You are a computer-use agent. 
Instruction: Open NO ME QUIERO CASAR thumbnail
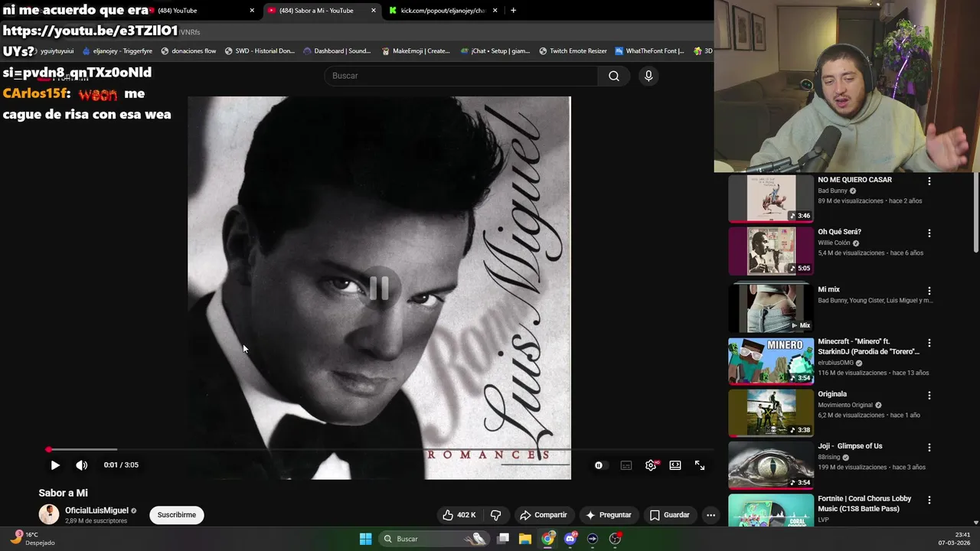tap(771, 198)
